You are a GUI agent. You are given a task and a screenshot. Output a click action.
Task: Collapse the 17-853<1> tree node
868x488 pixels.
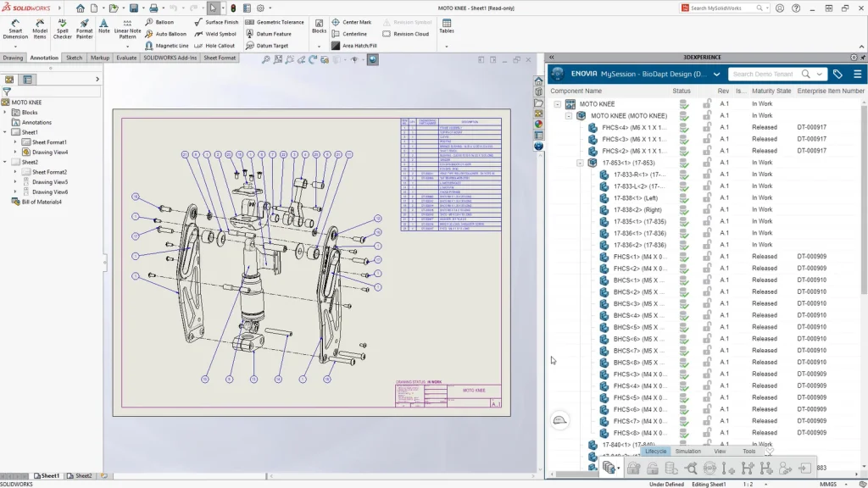[x=581, y=163]
